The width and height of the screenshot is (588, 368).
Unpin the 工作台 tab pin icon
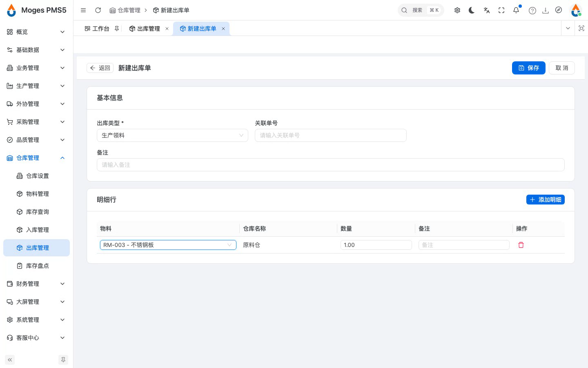click(x=117, y=29)
